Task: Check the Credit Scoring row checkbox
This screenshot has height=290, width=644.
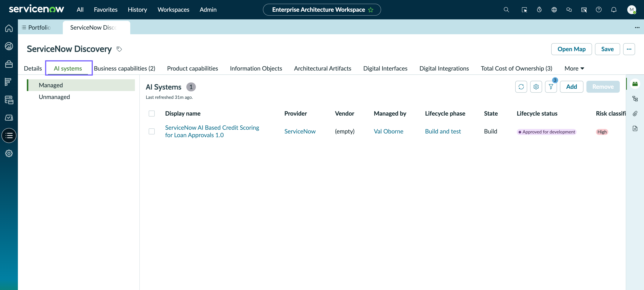Action: tap(151, 131)
